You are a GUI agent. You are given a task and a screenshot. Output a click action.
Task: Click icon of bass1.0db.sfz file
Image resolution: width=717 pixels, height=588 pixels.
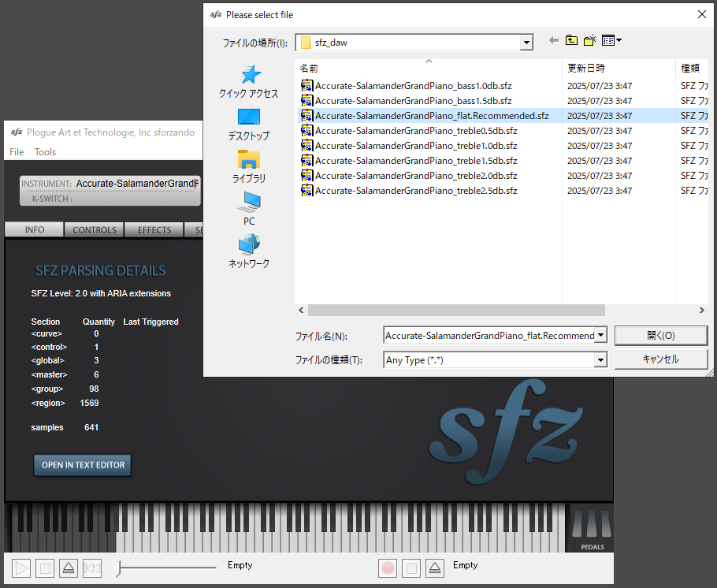306,86
